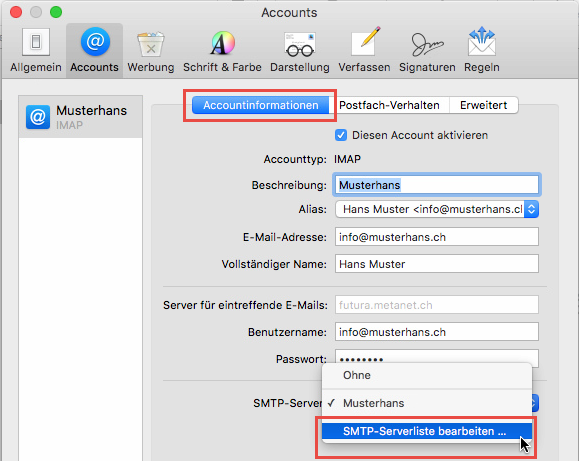Select the Accountinformationen tab

(261, 105)
